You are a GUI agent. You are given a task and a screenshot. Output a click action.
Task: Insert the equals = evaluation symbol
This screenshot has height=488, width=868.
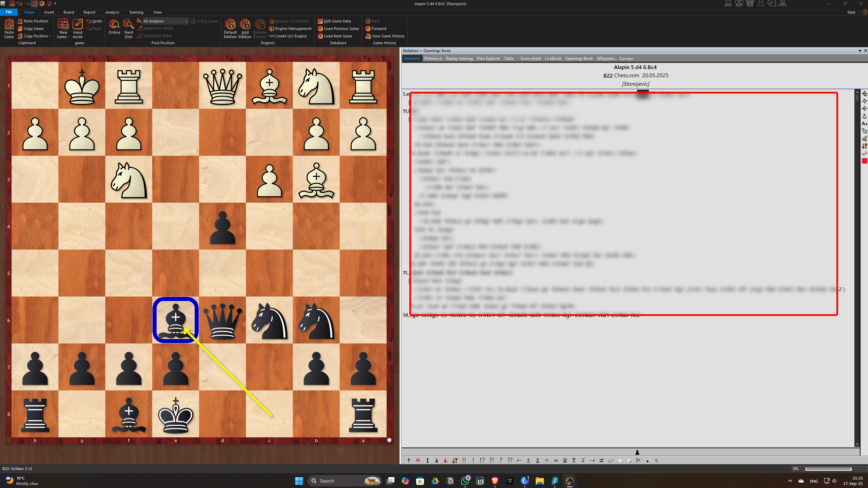547,460
